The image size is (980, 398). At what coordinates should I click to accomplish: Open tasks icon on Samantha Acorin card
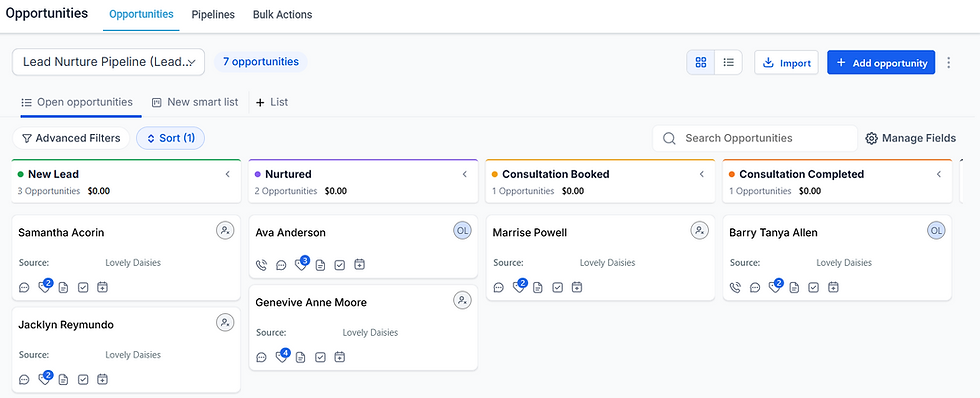(83, 287)
